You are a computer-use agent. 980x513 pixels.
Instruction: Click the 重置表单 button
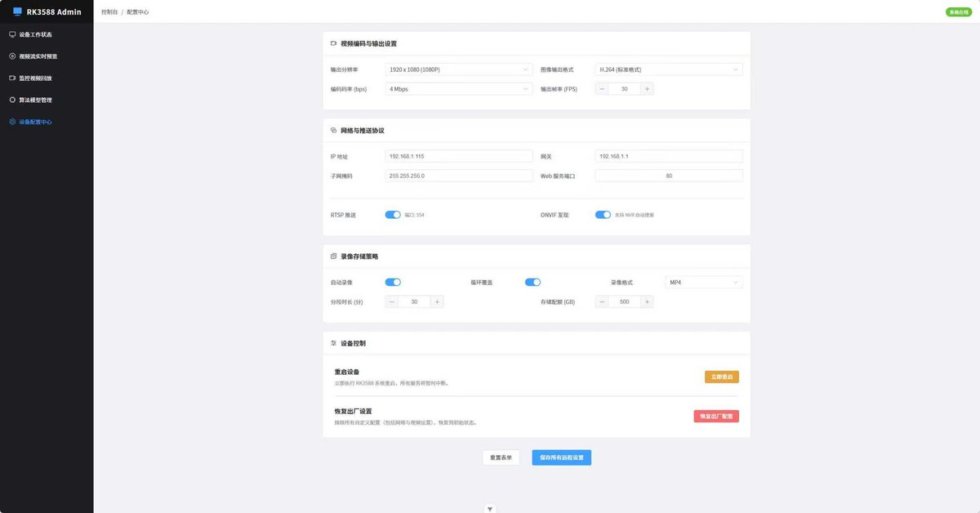pos(501,457)
